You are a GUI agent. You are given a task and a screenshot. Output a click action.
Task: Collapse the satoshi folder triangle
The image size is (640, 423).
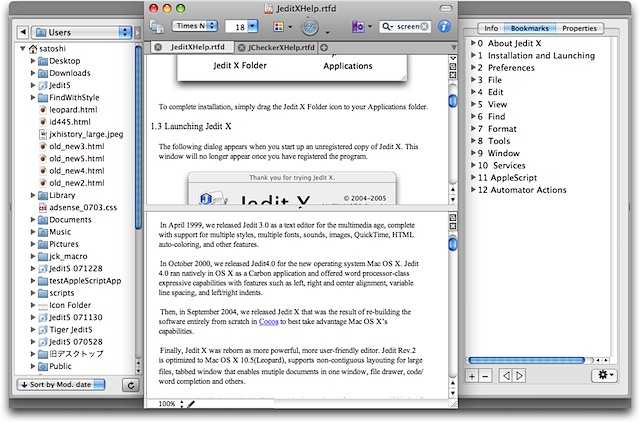pos(23,49)
